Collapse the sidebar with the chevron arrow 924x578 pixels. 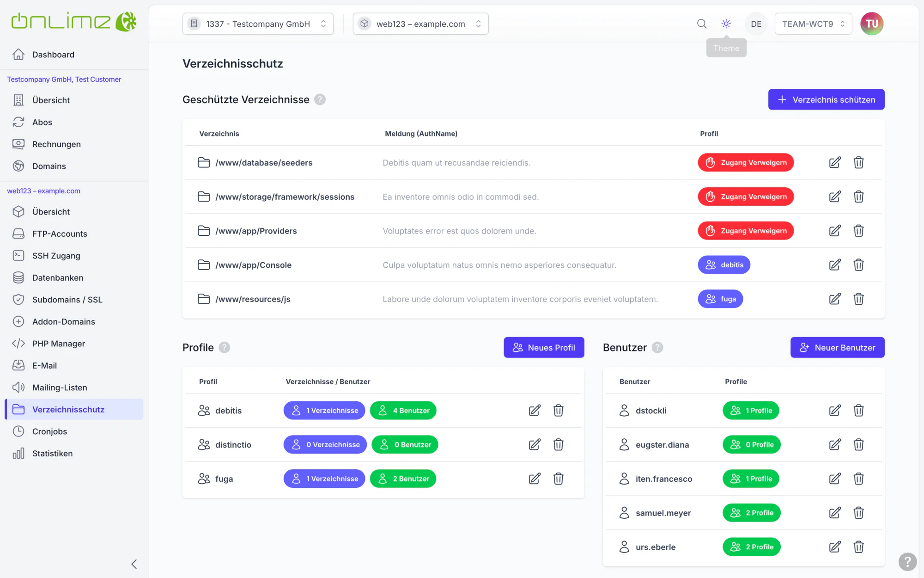tap(134, 564)
